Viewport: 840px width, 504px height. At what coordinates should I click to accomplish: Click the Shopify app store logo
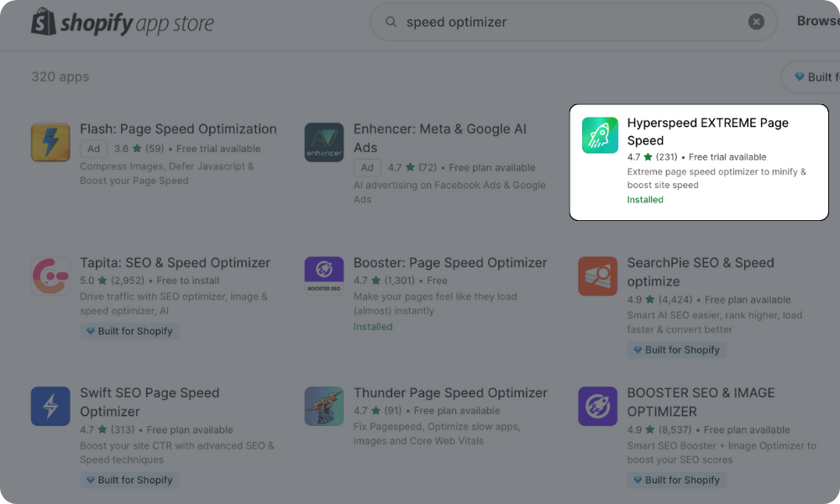122,23
